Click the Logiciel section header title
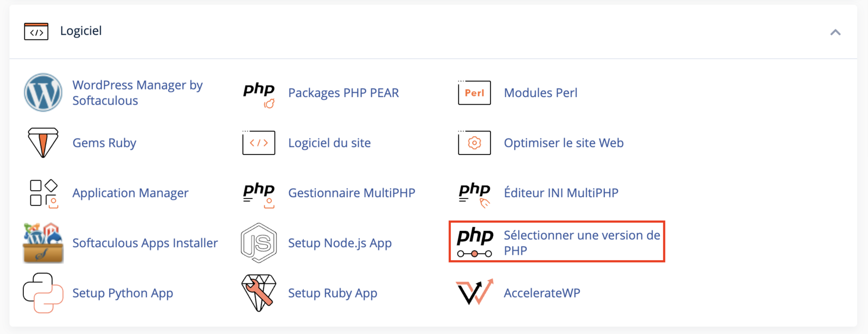Viewport: 868px width, 334px height. coord(81,31)
